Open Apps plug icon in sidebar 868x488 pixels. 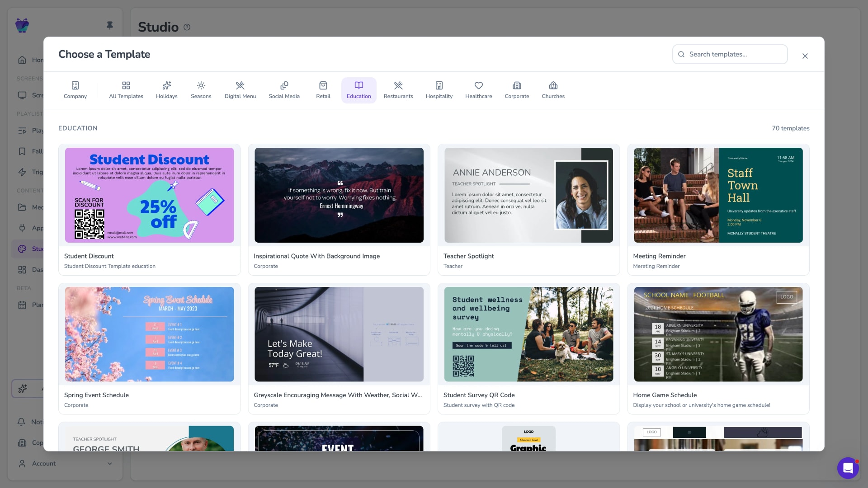[22, 228]
